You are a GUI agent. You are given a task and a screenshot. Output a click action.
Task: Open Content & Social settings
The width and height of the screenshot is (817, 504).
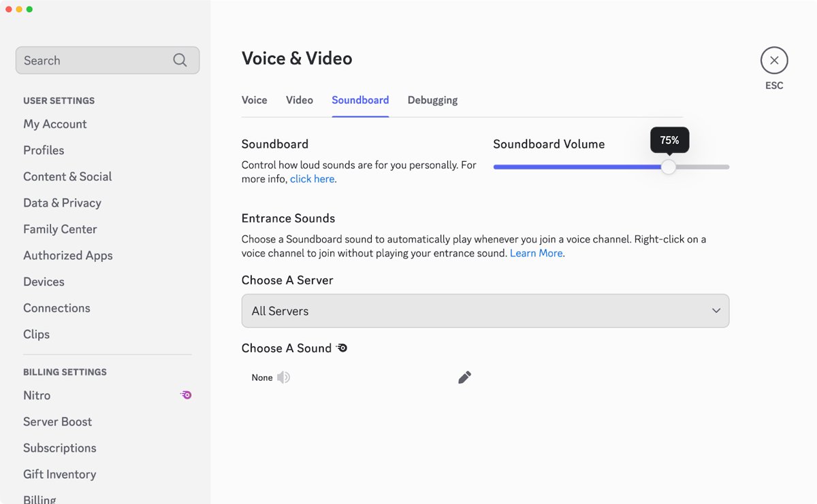pos(67,177)
